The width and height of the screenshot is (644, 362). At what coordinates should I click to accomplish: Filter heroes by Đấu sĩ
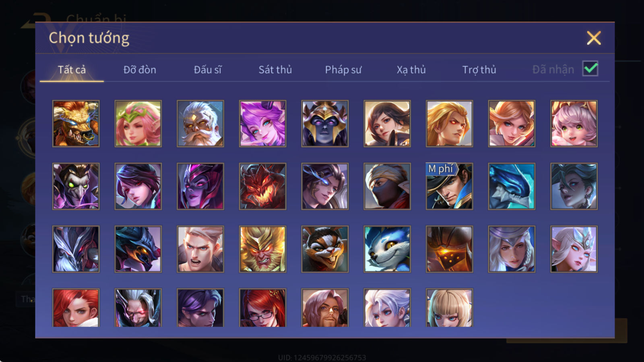[207, 70]
